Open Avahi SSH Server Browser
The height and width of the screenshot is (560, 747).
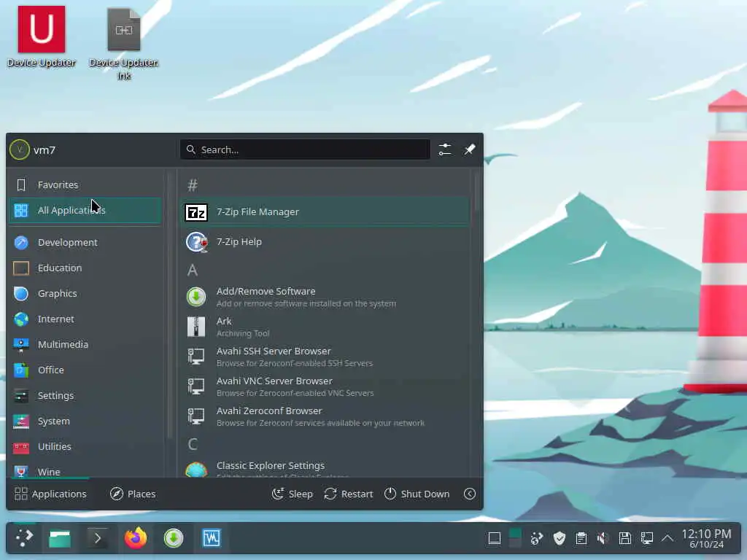point(325,357)
